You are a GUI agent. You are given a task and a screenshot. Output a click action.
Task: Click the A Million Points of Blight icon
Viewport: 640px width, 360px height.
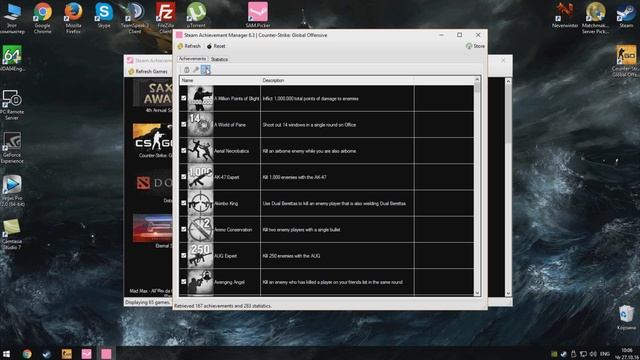[x=200, y=98]
